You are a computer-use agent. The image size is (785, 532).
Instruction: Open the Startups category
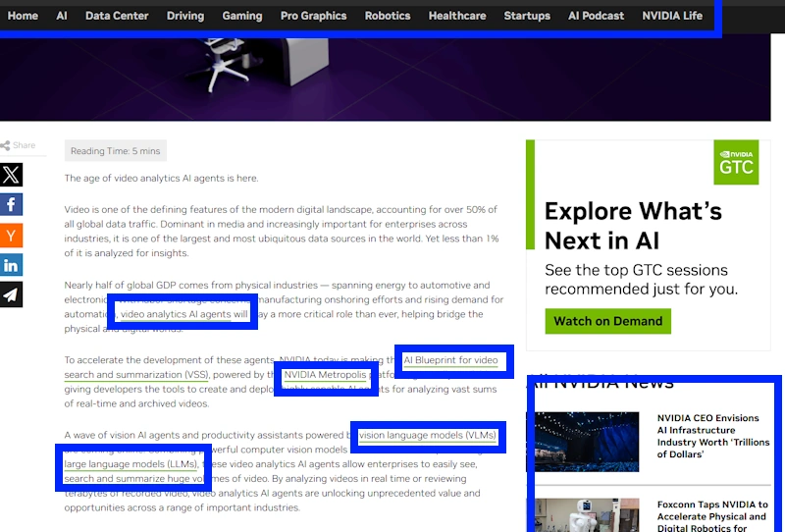click(x=527, y=16)
